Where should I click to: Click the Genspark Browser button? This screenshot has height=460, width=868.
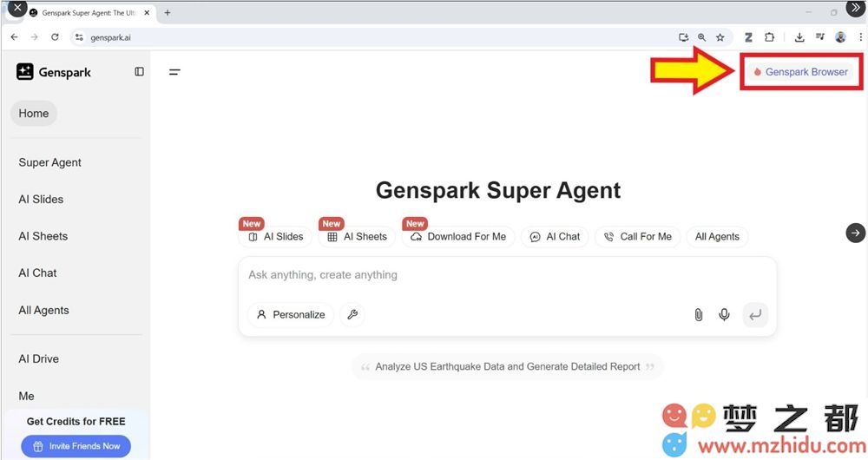pyautogui.click(x=800, y=72)
